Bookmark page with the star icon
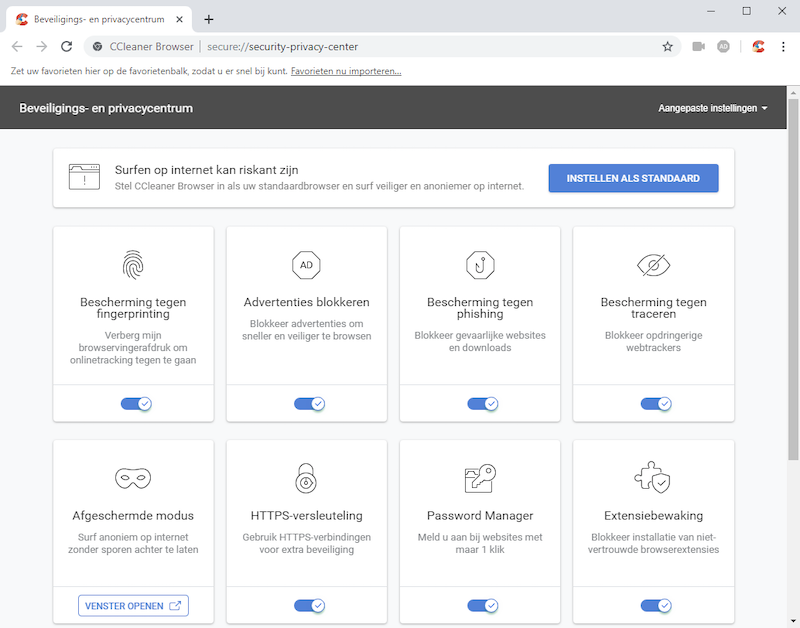 pos(667,46)
